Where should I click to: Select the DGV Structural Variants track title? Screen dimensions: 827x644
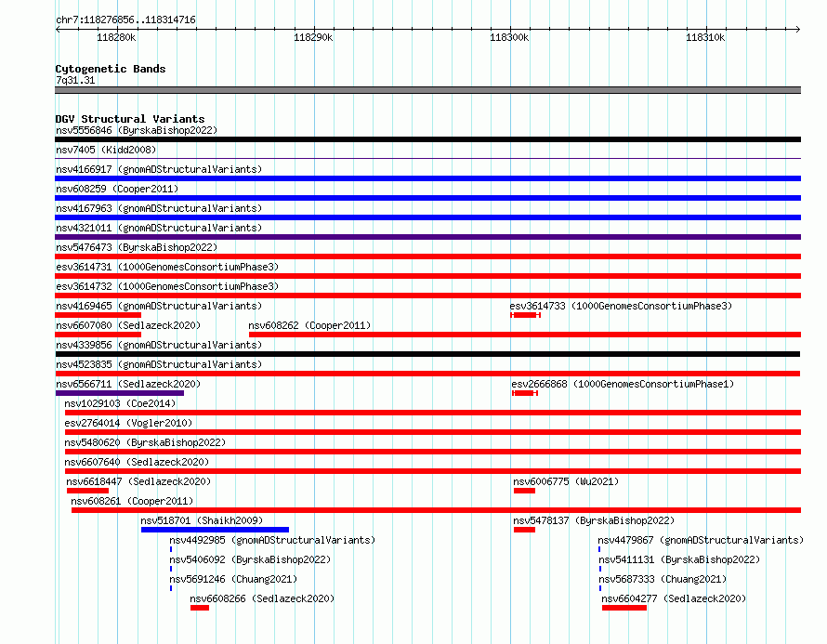tap(130, 119)
